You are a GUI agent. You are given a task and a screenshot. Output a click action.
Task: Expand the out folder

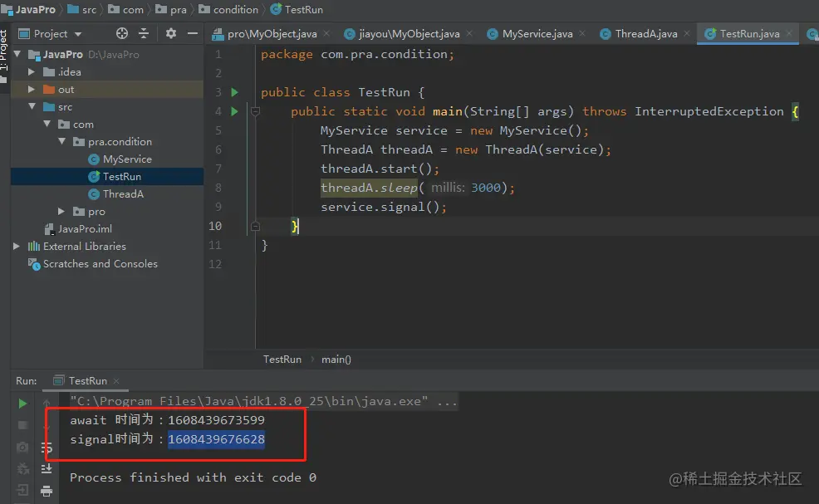coord(32,90)
